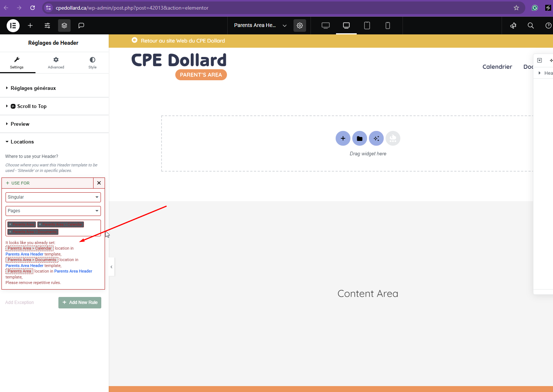Click back arrow icon beside 'Retour au site'
553x392 pixels.
[135, 40]
